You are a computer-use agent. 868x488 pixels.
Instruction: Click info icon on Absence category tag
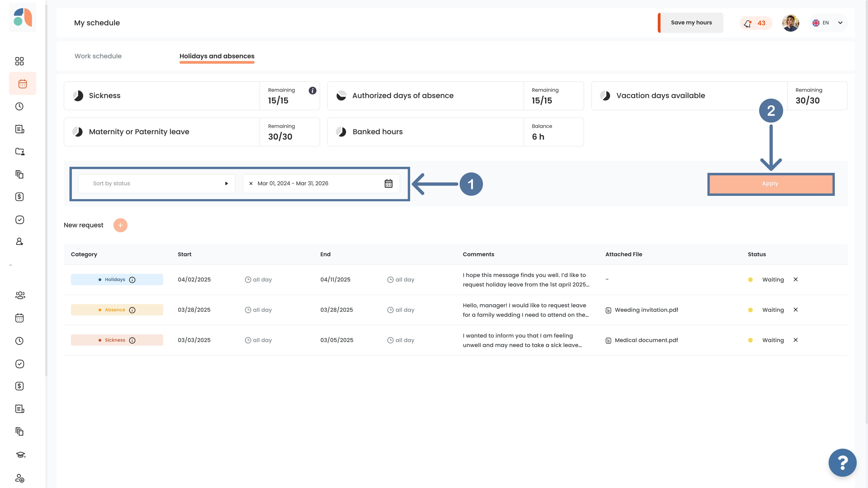click(x=132, y=310)
